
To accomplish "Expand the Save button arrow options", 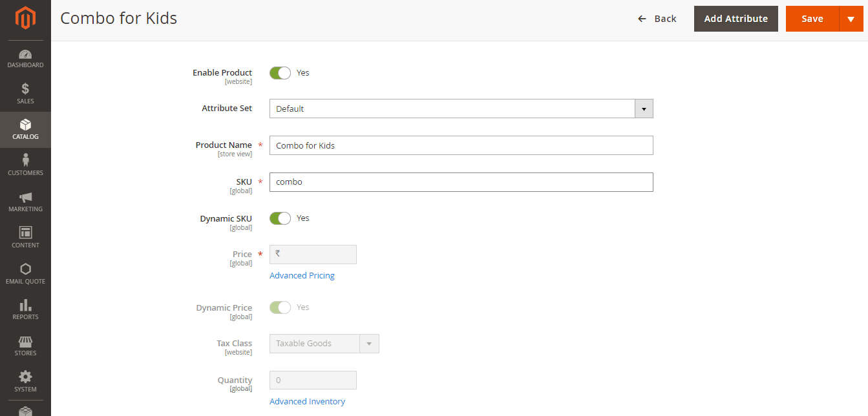I will 851,19.
